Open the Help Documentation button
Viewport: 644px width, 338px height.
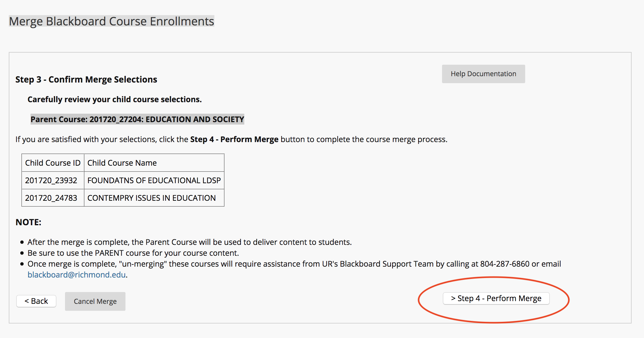[x=483, y=74]
